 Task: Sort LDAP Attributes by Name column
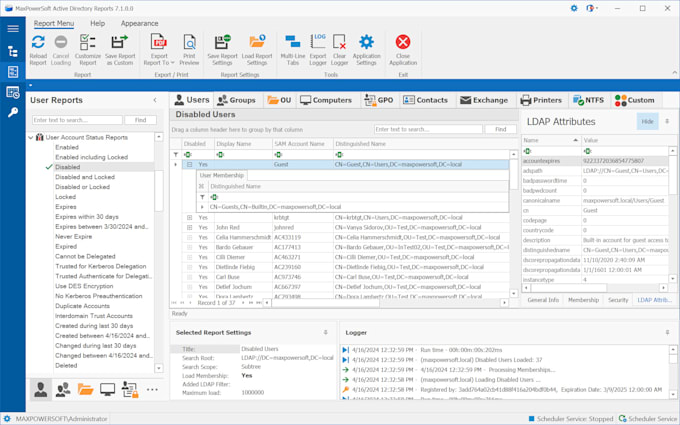point(551,140)
